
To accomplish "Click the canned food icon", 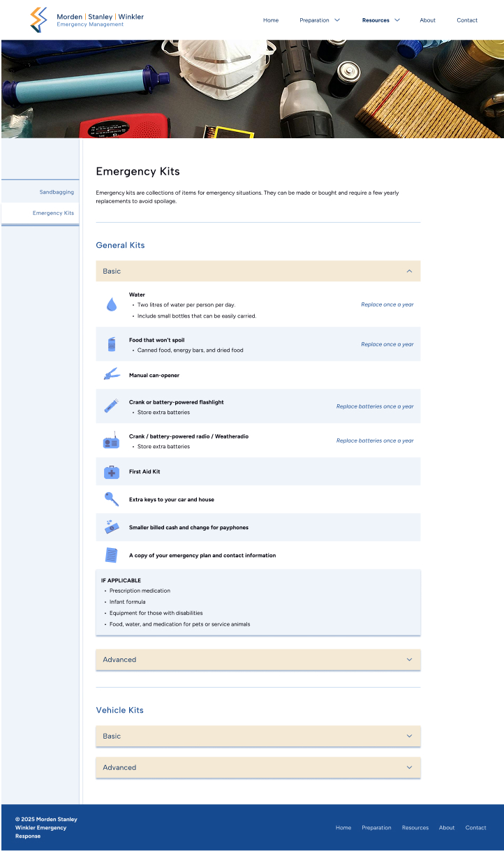I will 112,344.
